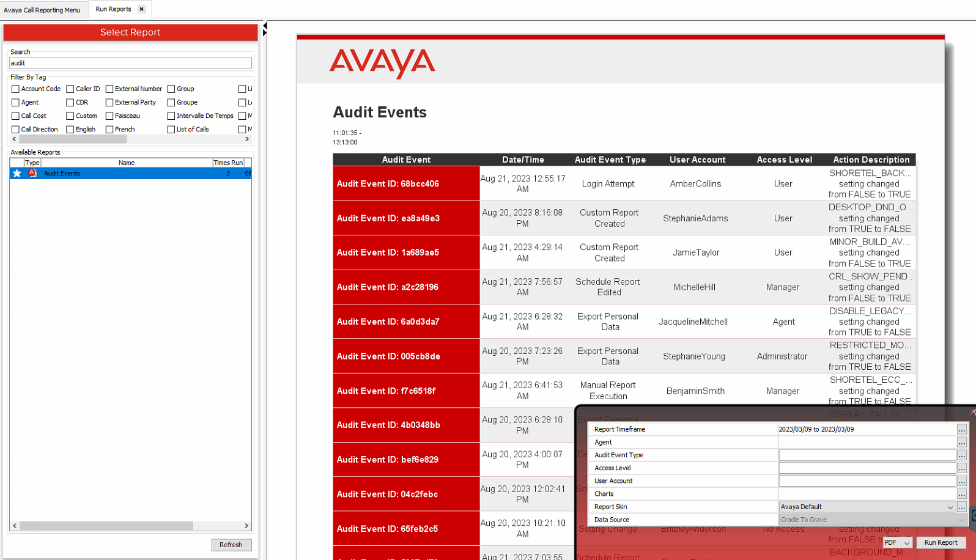Enable the CDR tag filter

70,103
